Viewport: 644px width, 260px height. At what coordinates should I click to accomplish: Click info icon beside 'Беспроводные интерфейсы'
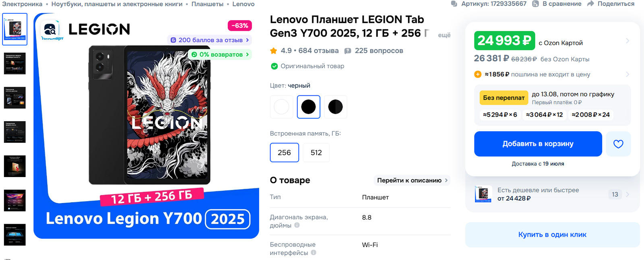[x=314, y=253]
